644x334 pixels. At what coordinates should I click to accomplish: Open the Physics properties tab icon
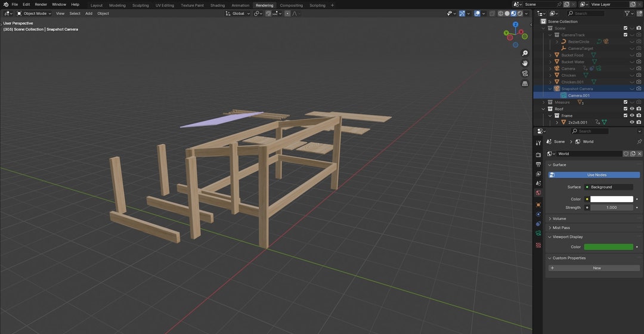[538, 214]
